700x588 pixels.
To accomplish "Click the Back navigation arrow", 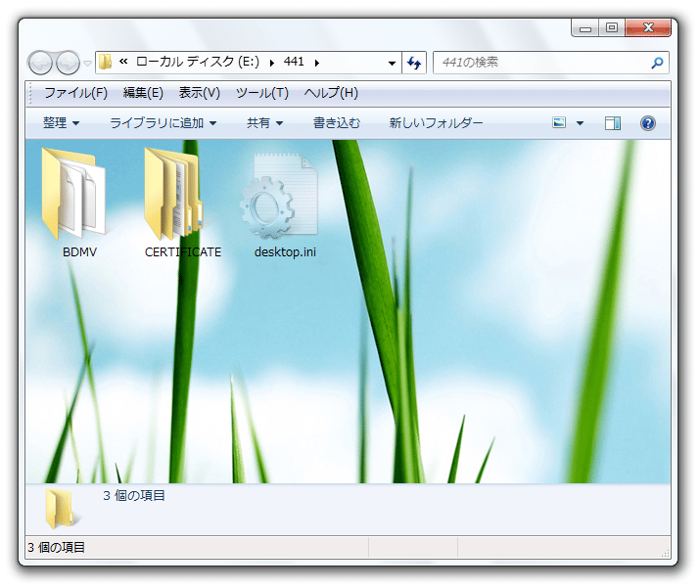I will [x=40, y=63].
